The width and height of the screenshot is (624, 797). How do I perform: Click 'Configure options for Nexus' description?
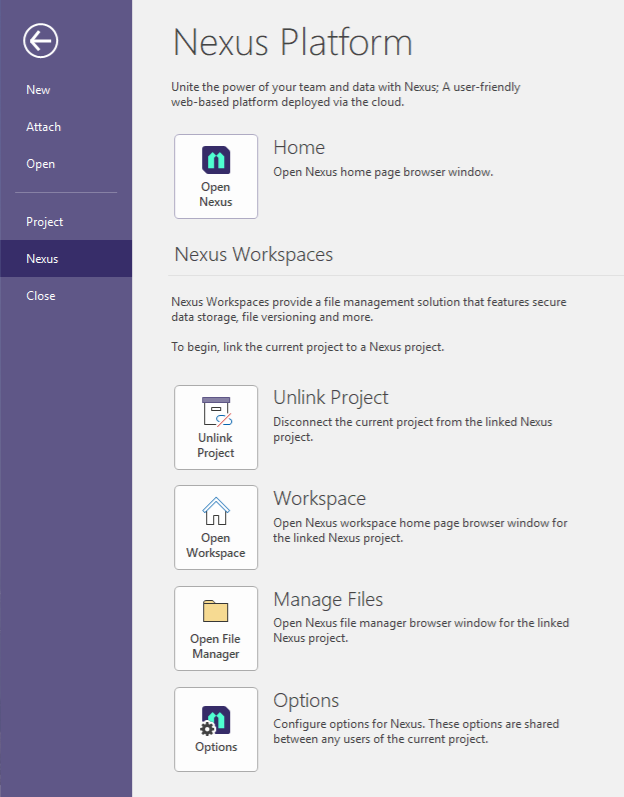coord(416,731)
